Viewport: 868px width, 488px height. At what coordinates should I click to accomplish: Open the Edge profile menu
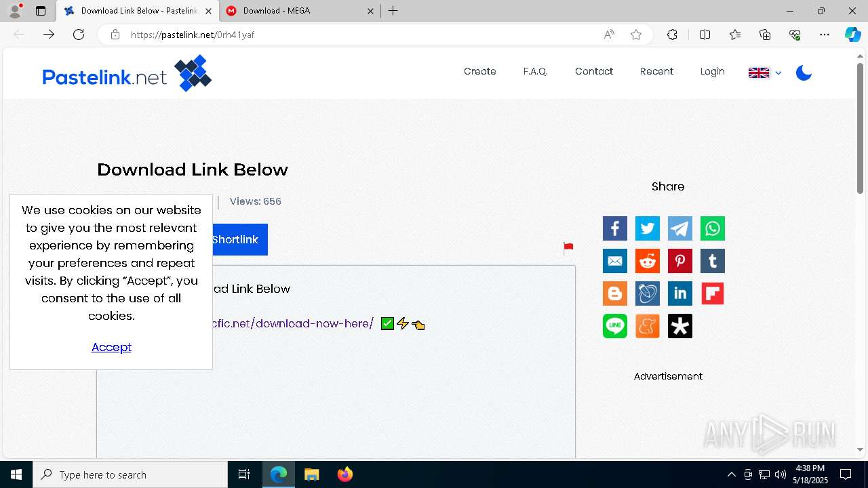point(15,11)
